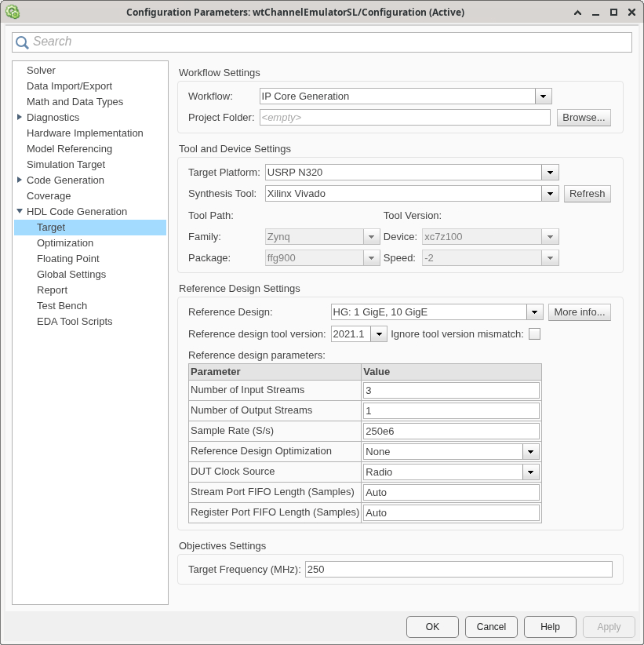Image resolution: width=644 pixels, height=645 pixels.
Task: Edit Number of Input Streams value
Action: [451, 390]
